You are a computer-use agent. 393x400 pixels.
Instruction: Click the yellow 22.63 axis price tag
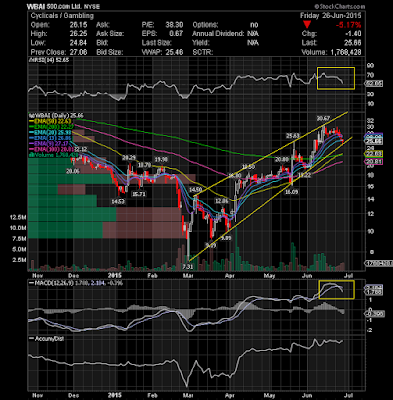(x=375, y=154)
